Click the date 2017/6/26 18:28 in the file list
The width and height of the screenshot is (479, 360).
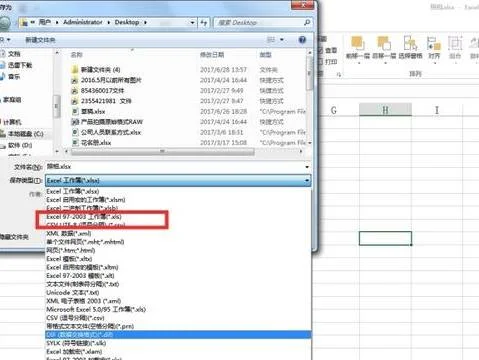(223, 111)
